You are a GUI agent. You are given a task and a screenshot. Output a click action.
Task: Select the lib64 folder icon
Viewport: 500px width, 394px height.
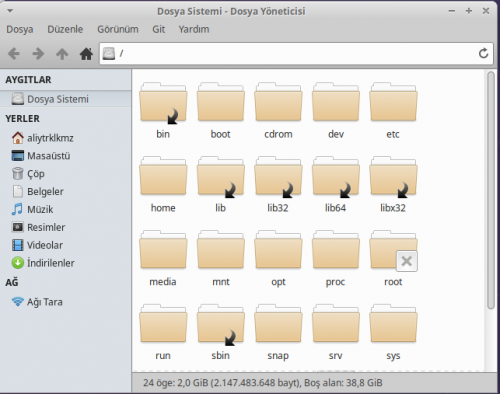(336, 176)
